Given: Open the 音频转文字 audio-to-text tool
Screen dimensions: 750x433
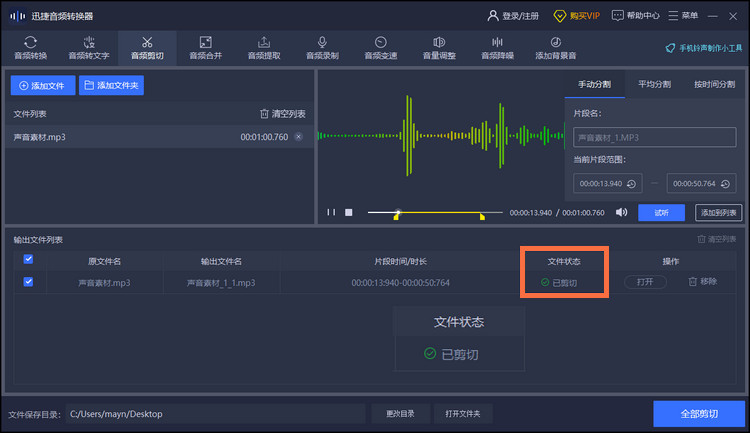Looking at the screenshot, I should pos(89,48).
